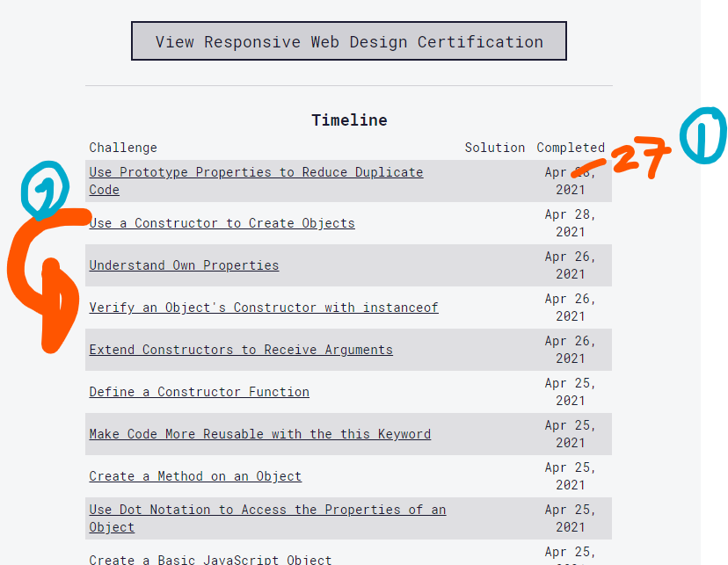Click the Completed column header

[571, 148]
